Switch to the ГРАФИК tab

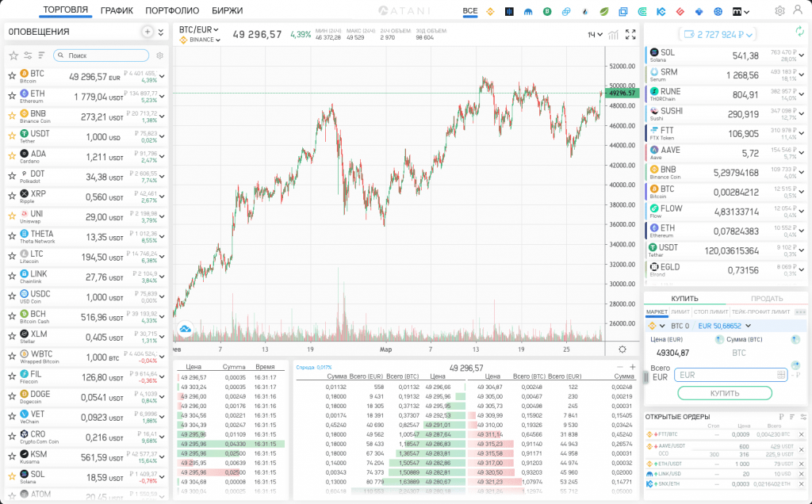click(x=117, y=10)
